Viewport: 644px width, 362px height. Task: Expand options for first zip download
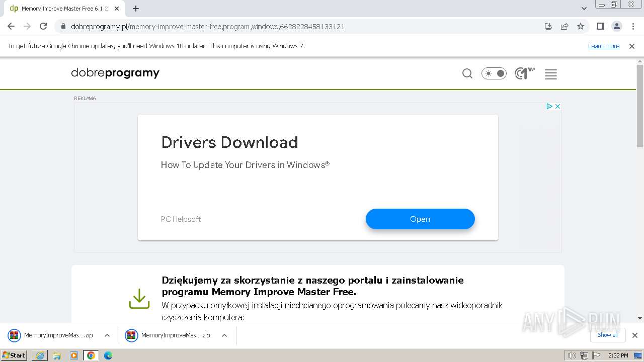[x=107, y=335]
